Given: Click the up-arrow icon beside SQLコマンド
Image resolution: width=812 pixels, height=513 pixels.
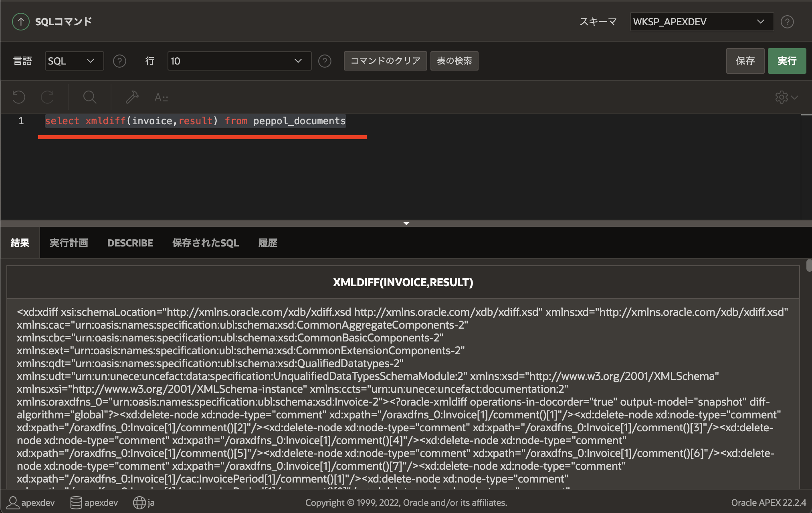Looking at the screenshot, I should pos(20,22).
